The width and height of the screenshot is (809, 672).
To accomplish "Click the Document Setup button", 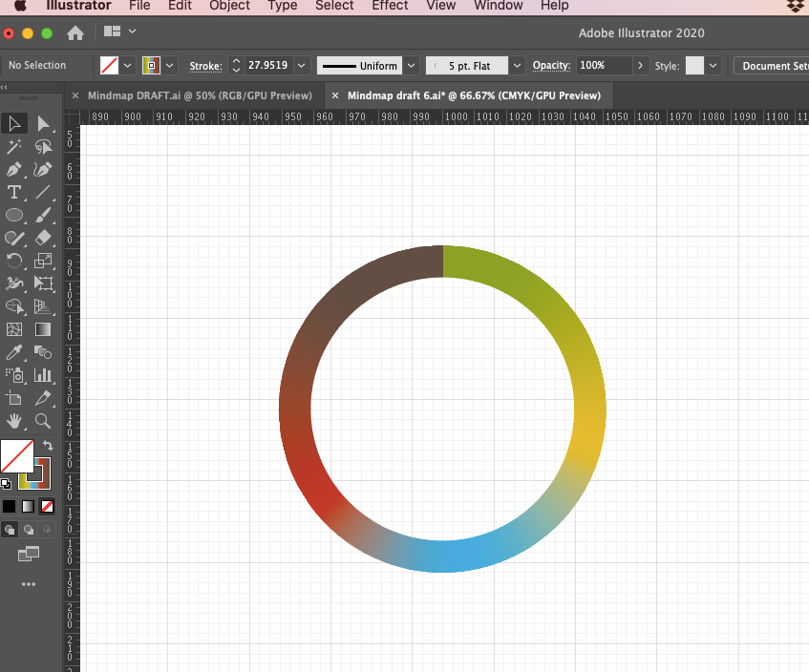I will coord(774,66).
